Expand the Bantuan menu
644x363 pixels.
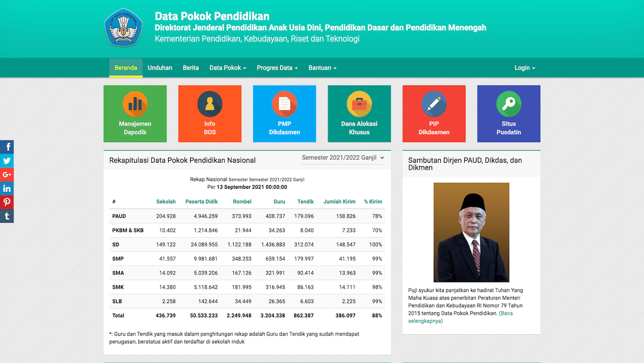point(323,68)
